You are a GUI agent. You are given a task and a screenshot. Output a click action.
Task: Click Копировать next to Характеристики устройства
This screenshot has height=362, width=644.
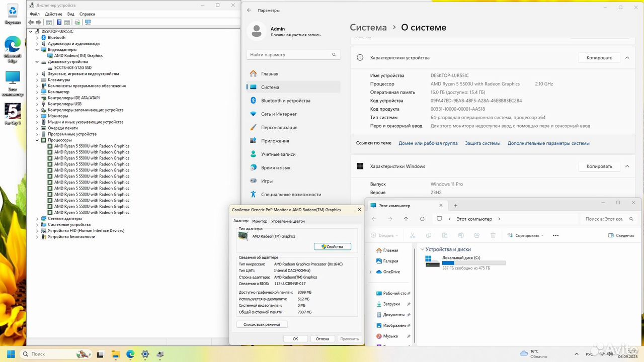(x=599, y=58)
